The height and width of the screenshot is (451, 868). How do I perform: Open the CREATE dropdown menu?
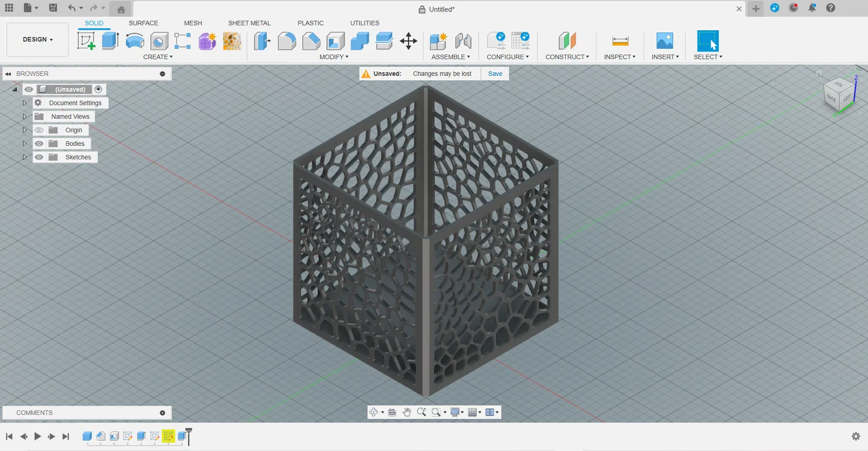pyautogui.click(x=158, y=57)
